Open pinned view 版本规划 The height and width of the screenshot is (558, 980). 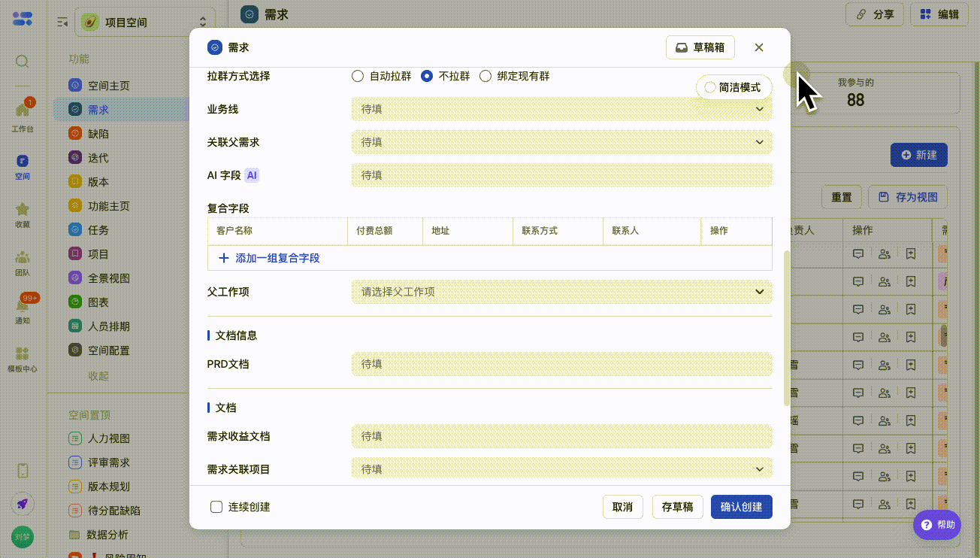click(x=108, y=487)
